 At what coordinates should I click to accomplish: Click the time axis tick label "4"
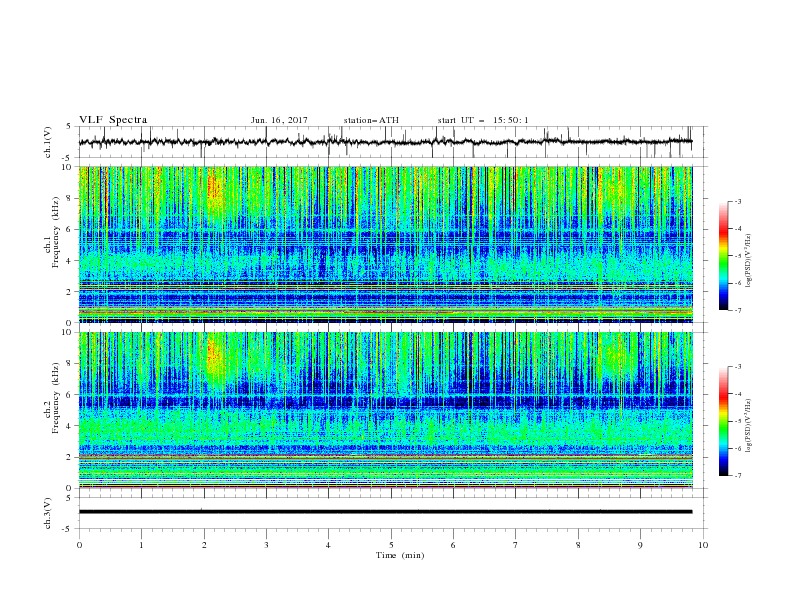pos(328,545)
